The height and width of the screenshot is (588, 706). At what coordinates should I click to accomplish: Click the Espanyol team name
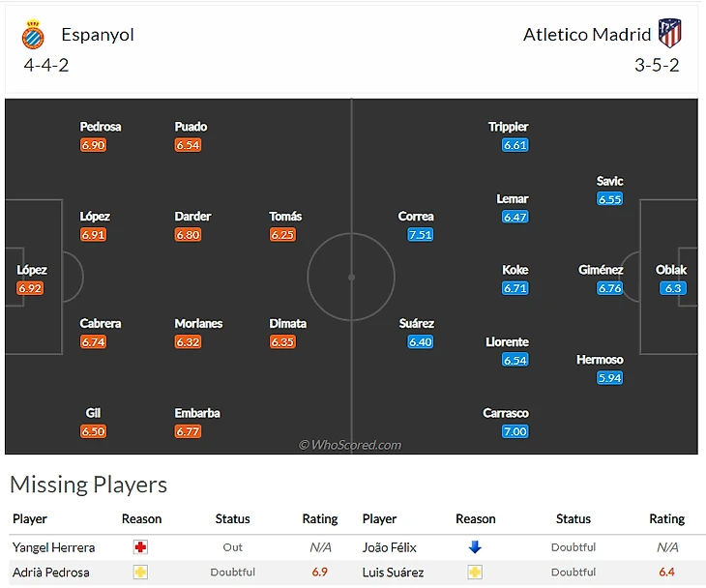[x=98, y=35]
